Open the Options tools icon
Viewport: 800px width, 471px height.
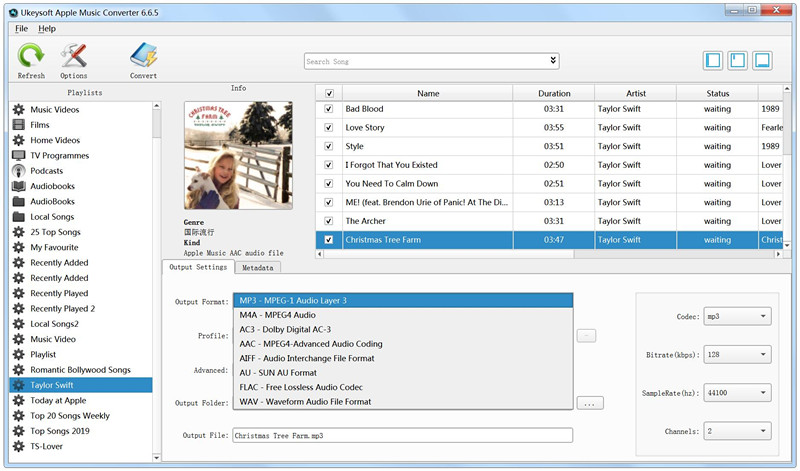coord(74,56)
